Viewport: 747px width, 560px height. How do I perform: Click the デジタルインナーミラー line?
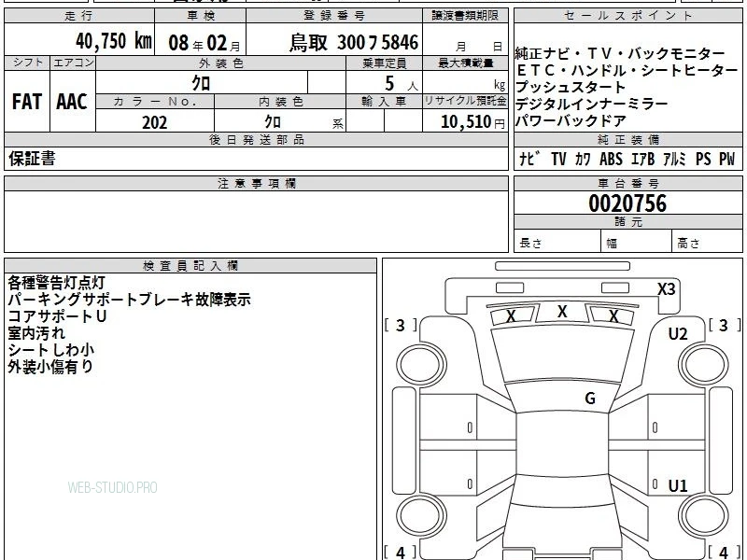click(x=591, y=104)
